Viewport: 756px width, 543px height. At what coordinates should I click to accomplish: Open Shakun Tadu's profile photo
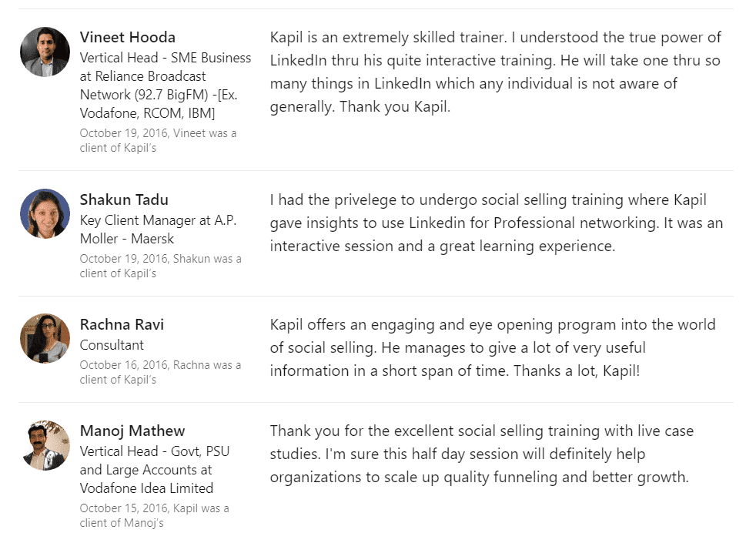point(45,213)
